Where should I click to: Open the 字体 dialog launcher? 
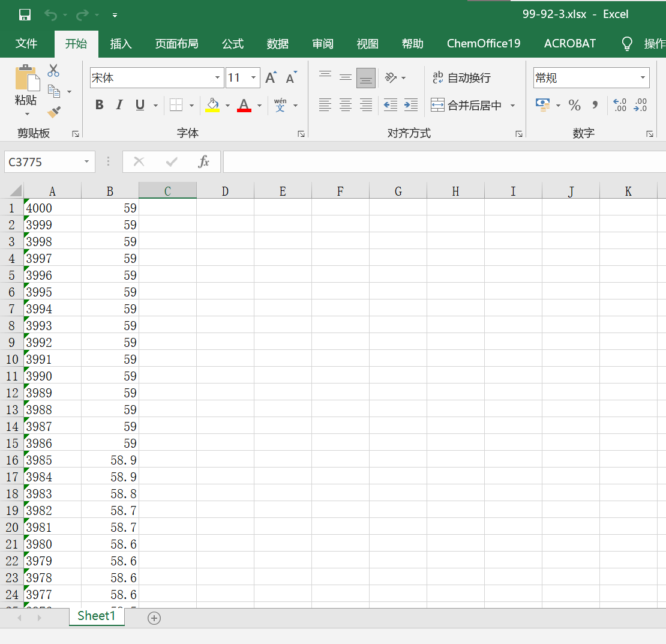coord(301,133)
